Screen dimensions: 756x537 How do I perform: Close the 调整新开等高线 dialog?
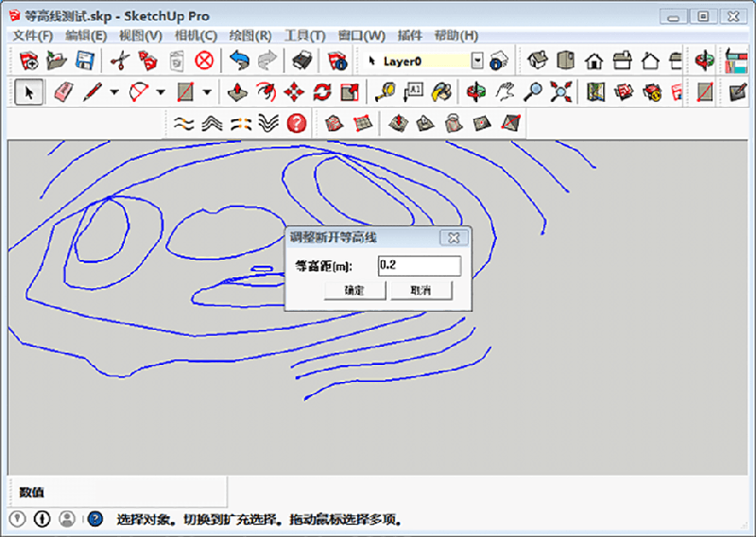point(453,237)
